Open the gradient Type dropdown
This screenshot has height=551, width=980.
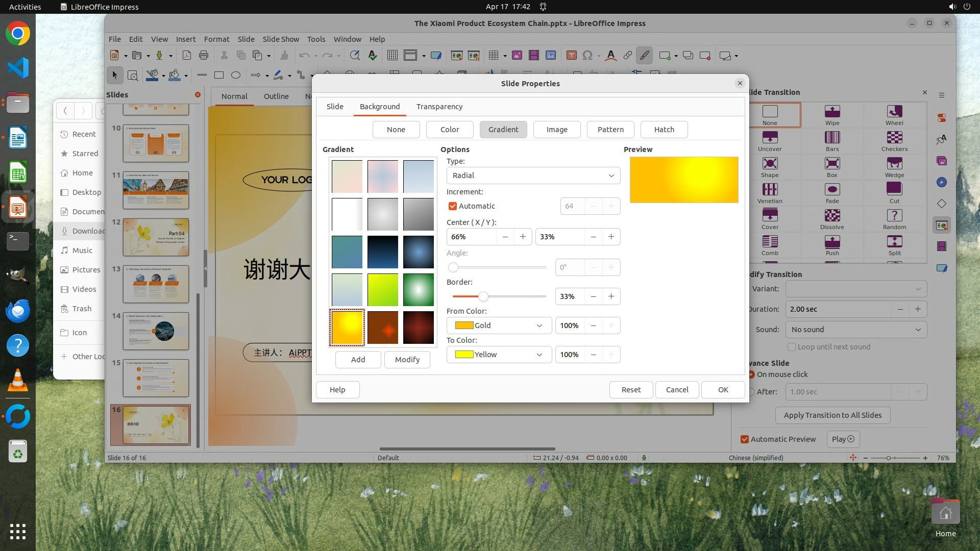533,176
